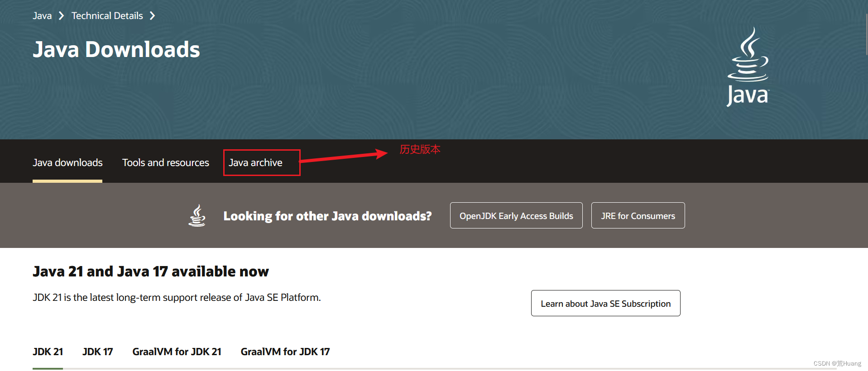Switch to the JDK 17 tab

coord(98,352)
